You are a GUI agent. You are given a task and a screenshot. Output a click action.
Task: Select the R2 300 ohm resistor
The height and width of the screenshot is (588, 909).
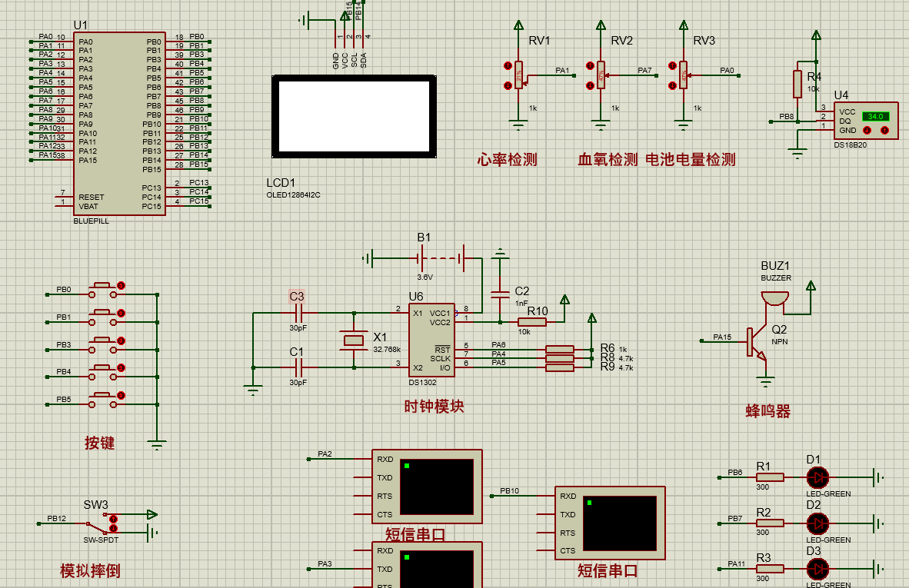tap(770, 523)
